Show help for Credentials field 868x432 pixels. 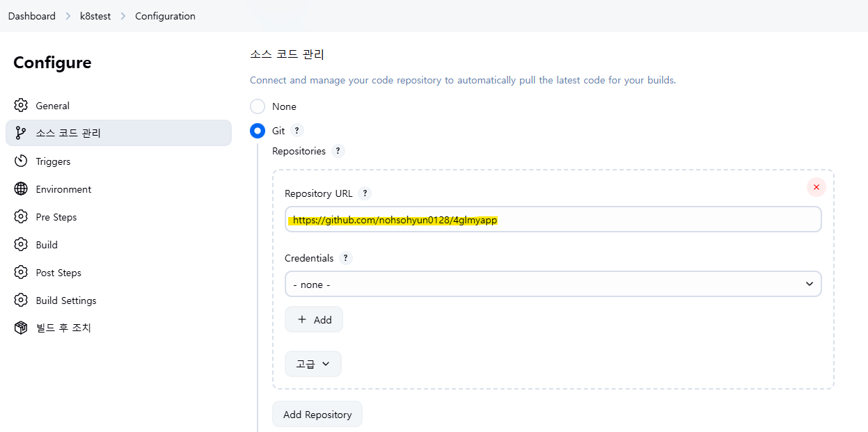(346, 258)
